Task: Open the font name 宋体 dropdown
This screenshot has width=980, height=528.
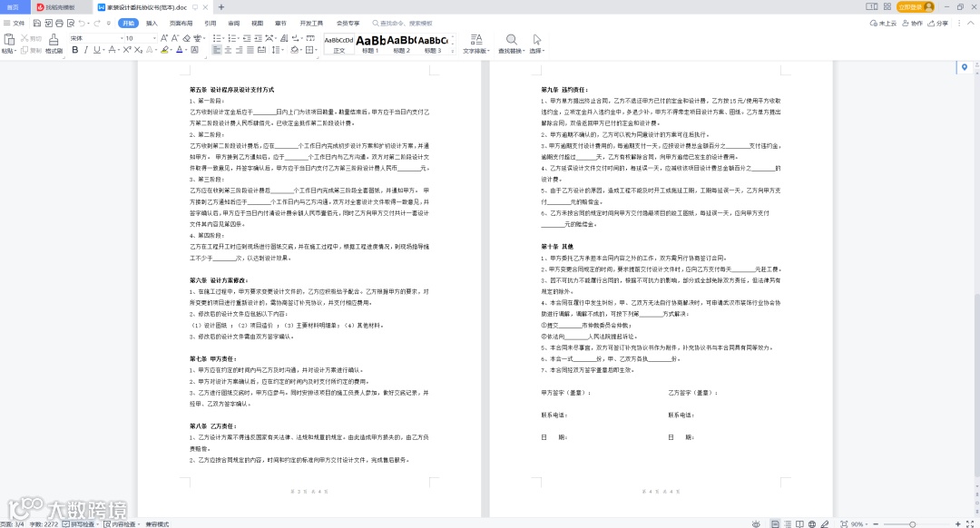Action: click(122, 38)
